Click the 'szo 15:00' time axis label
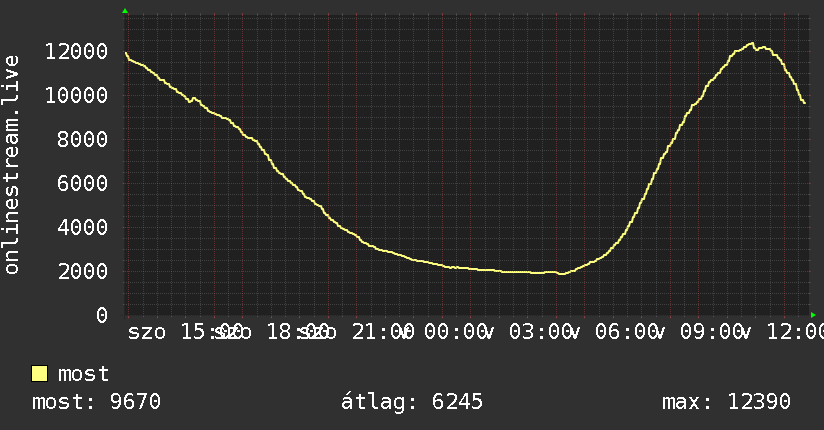 (x=184, y=332)
